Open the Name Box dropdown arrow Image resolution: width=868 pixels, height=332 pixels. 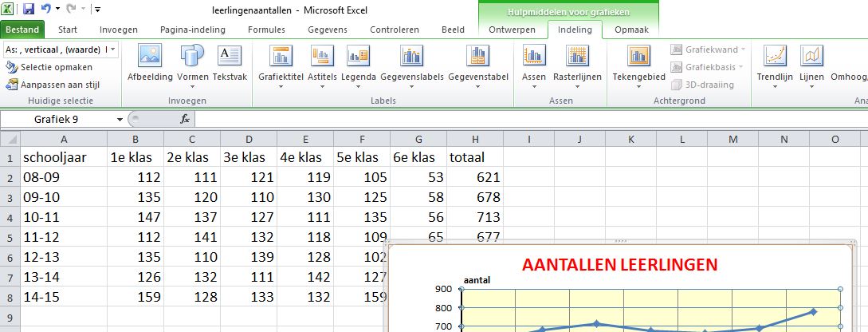click(120, 119)
